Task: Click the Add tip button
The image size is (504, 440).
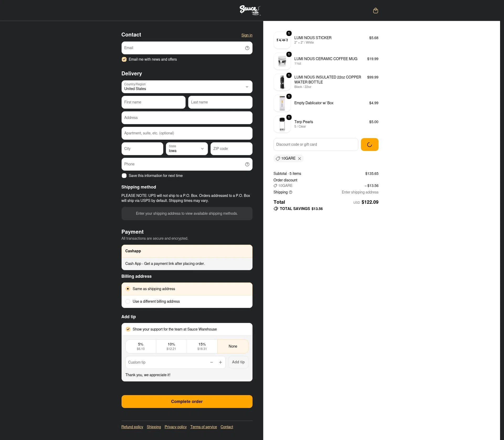Action: click(x=238, y=362)
